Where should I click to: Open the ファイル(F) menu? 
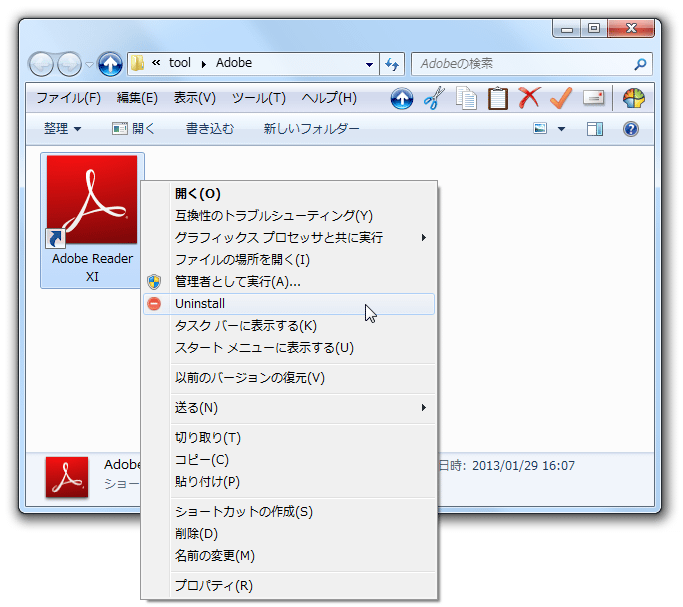(68, 98)
